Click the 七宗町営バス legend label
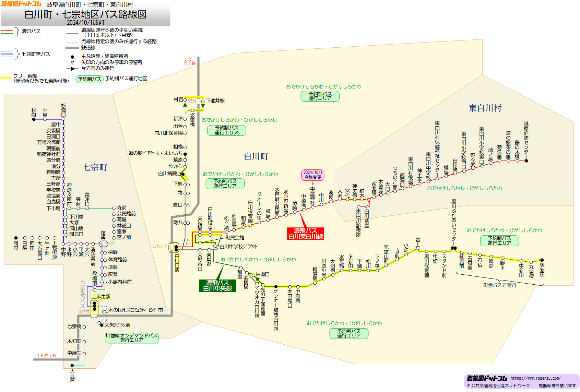Image resolution: width=580 pixels, height=392 pixels. [x=36, y=54]
